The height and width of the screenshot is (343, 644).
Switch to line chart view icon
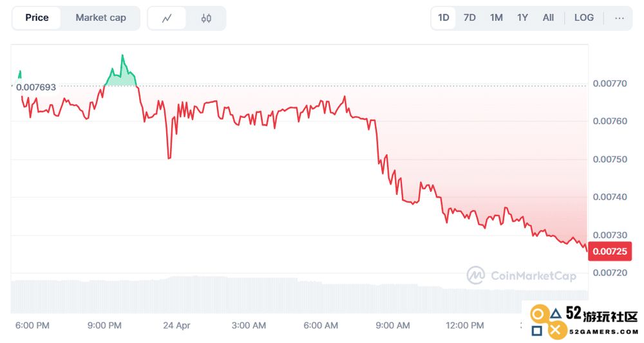pyautogui.click(x=167, y=19)
